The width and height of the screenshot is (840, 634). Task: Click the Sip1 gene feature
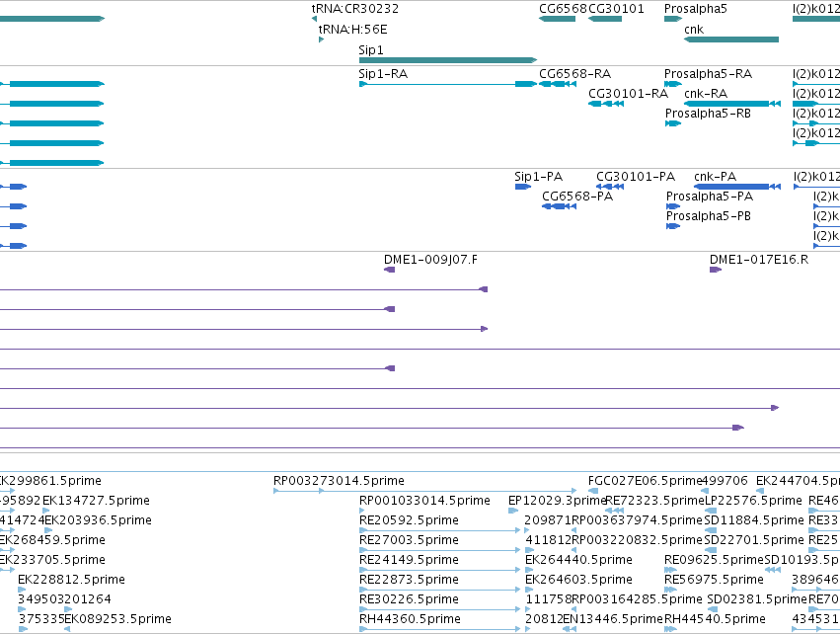point(448,60)
